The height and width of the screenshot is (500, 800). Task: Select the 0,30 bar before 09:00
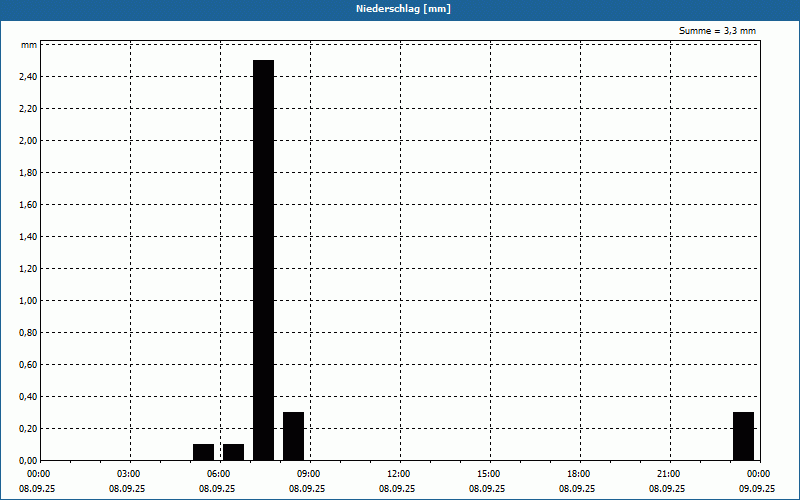(x=293, y=436)
